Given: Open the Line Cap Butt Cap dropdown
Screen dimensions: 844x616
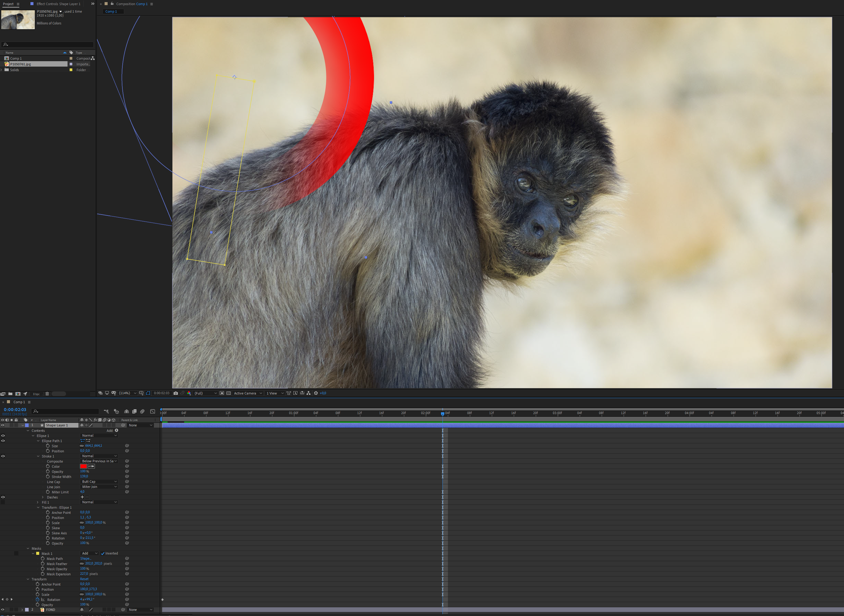Looking at the screenshot, I should 99,482.
